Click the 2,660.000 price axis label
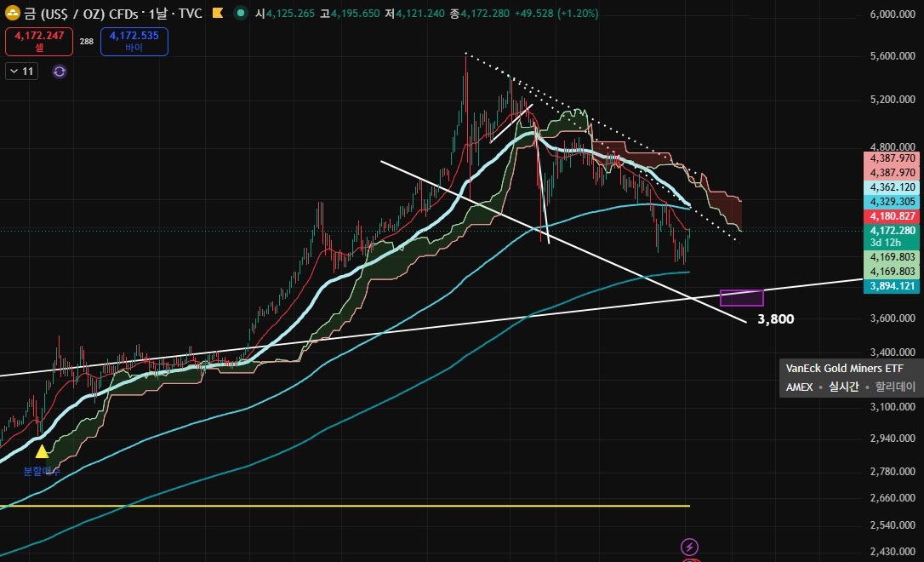 pos(893,498)
